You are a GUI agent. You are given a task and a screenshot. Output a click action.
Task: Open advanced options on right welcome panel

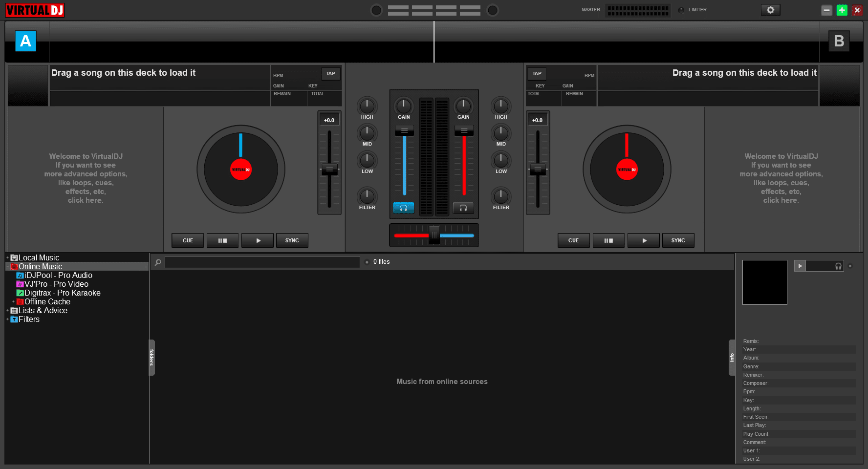click(781, 178)
